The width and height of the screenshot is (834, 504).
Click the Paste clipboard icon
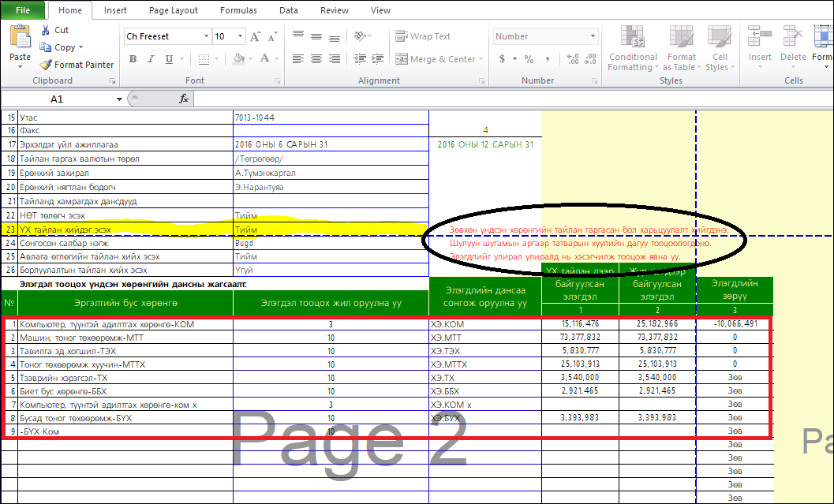[x=20, y=41]
